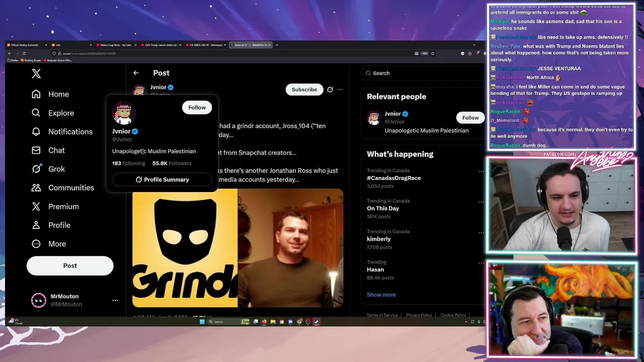Open Notifications in the sidebar
The width and height of the screenshot is (644, 362).
click(x=62, y=132)
